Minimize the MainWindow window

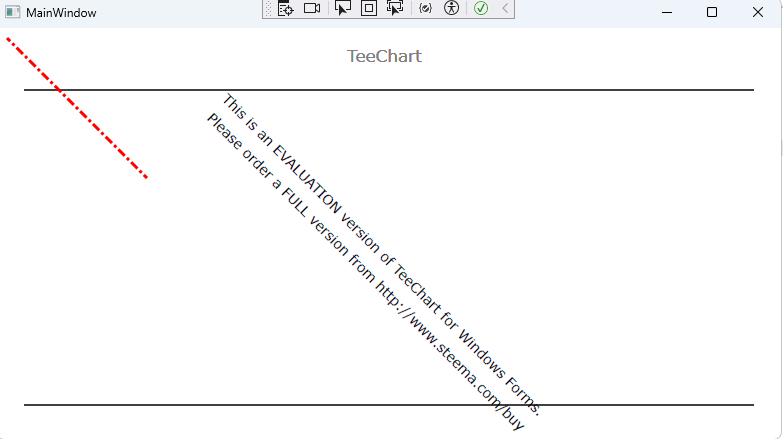[x=667, y=12]
